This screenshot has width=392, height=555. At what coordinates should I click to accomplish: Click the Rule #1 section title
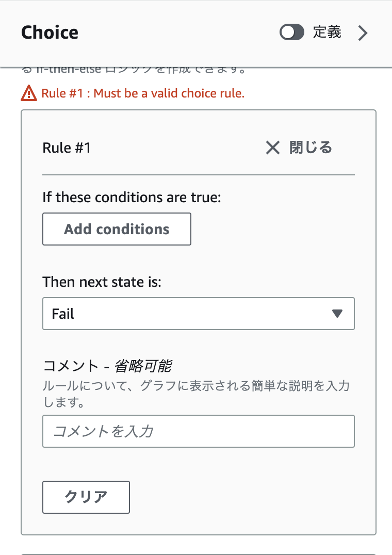tap(67, 148)
